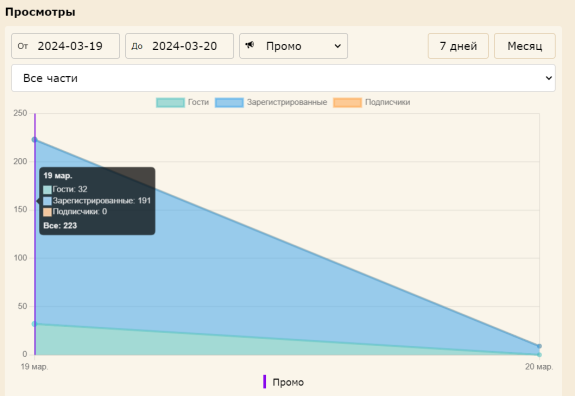The width and height of the screenshot is (575, 396).
Task: Click tooltip line 'Подписчики: 0'
Action: pyautogui.click(x=75, y=212)
